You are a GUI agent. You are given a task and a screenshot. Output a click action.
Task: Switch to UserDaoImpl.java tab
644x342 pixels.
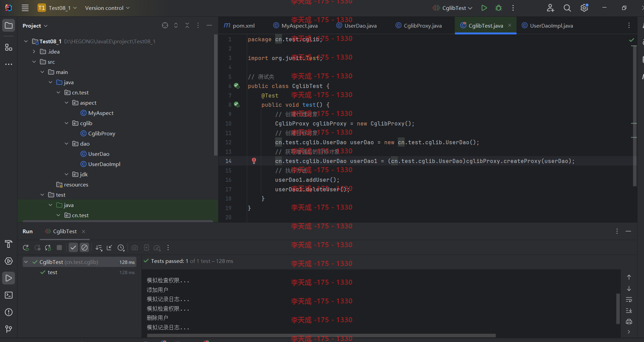[548, 26]
